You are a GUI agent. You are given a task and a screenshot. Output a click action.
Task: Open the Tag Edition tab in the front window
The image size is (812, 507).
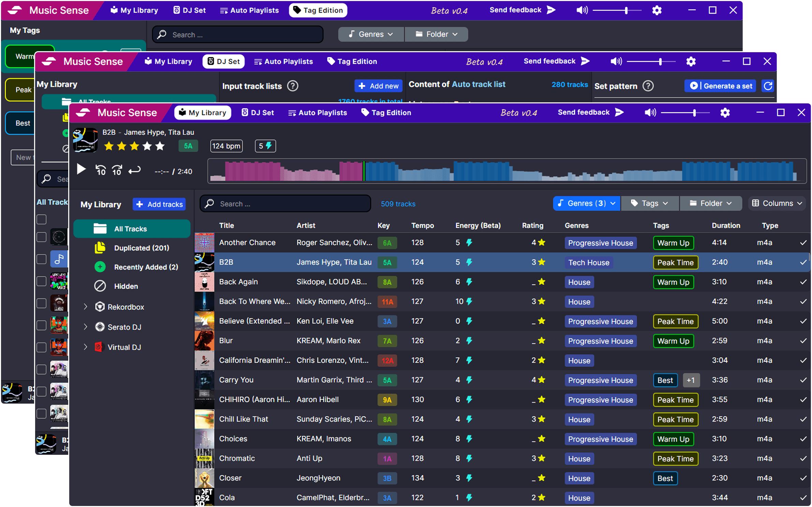pos(386,113)
